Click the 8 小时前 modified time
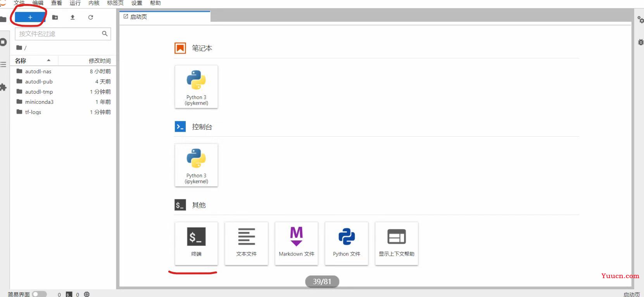 click(100, 71)
